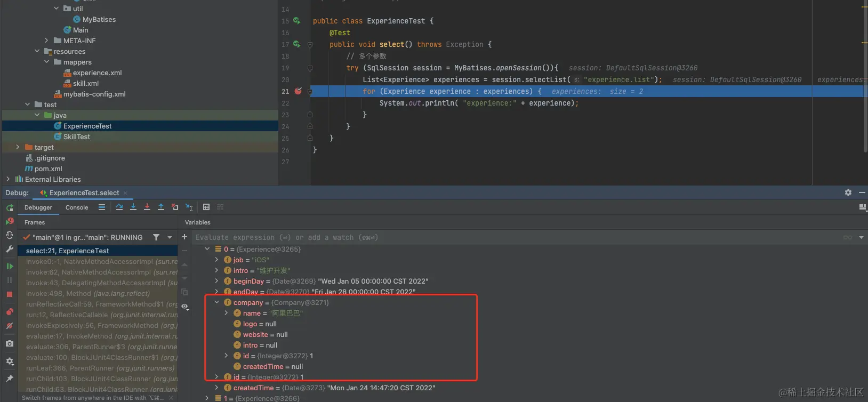The image size is (868, 402).
Task: Open debugger settings gear in left sidebar
Action: coord(10,361)
